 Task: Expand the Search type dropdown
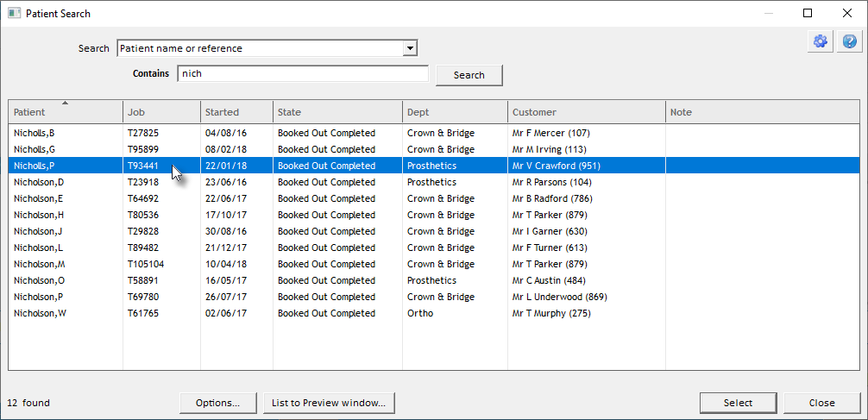pyautogui.click(x=411, y=48)
